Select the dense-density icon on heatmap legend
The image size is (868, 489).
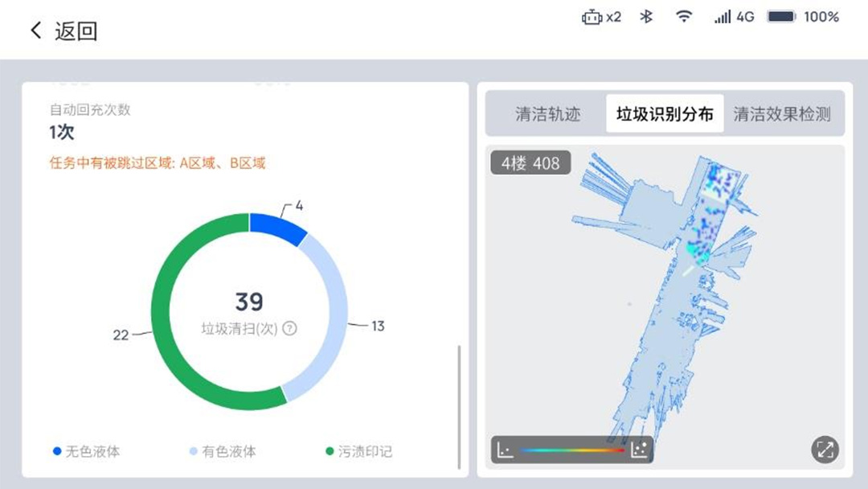tap(639, 449)
